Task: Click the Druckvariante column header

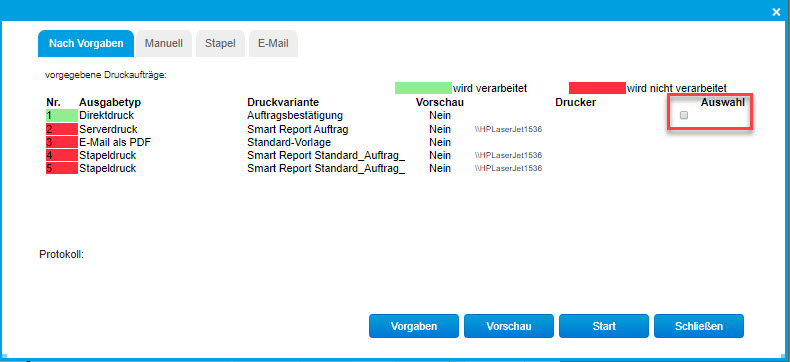Action: click(x=283, y=102)
